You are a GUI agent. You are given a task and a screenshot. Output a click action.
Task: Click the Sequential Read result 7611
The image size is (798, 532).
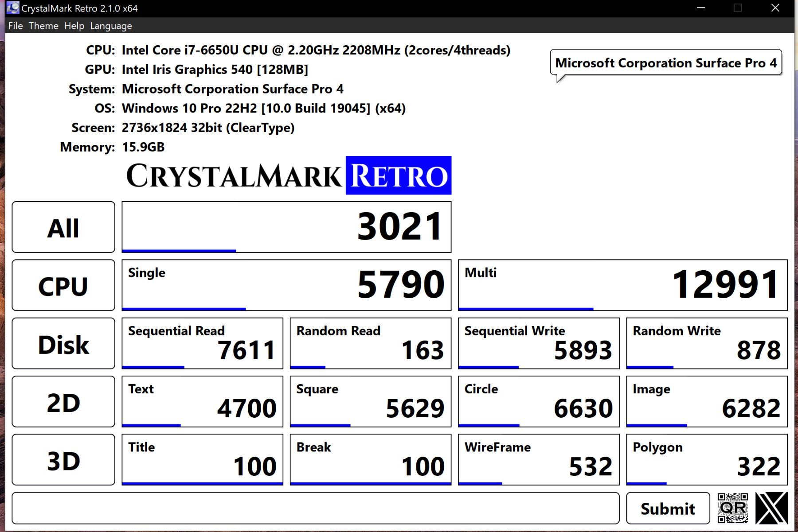202,343
